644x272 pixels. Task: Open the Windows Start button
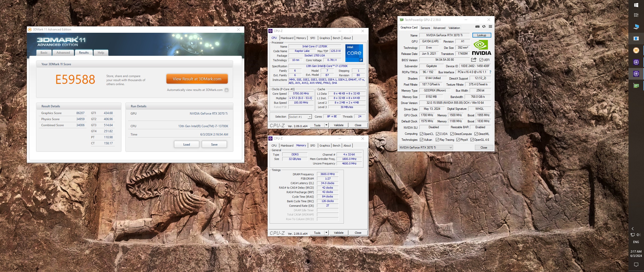[x=636, y=5]
